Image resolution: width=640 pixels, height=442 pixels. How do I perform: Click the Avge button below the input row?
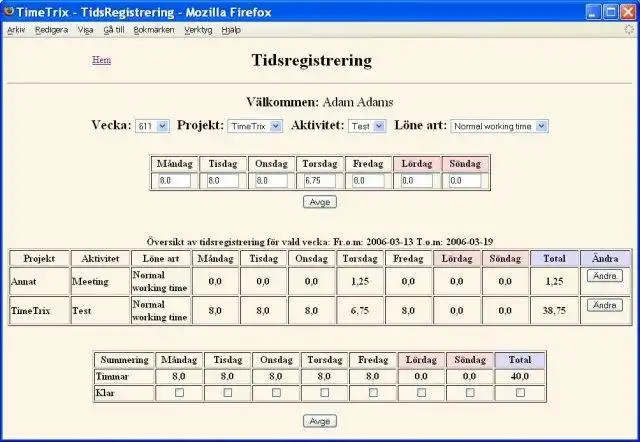click(x=320, y=202)
